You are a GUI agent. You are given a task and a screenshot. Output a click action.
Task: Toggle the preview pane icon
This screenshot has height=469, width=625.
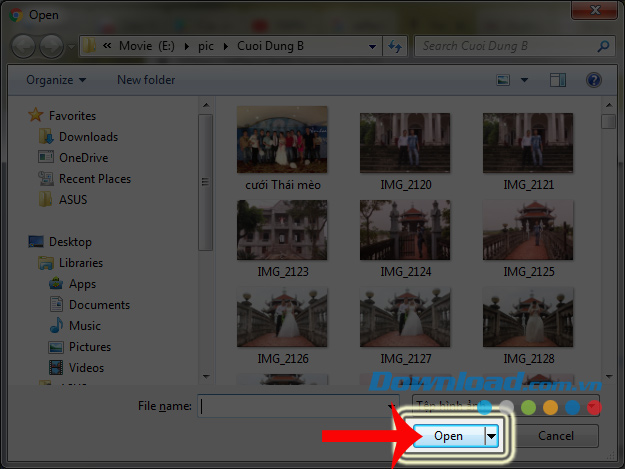(x=558, y=80)
